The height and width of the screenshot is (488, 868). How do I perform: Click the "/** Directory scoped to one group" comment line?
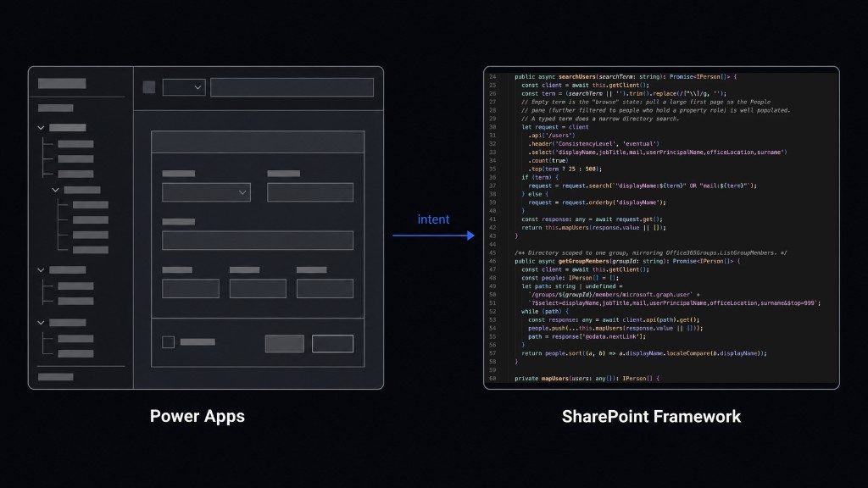tap(650, 252)
